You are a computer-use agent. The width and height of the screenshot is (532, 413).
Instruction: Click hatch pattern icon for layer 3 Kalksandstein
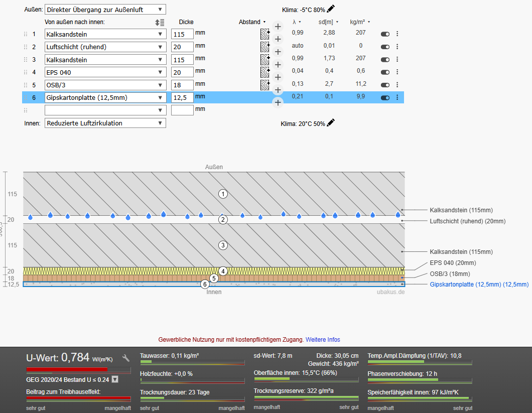(264, 60)
